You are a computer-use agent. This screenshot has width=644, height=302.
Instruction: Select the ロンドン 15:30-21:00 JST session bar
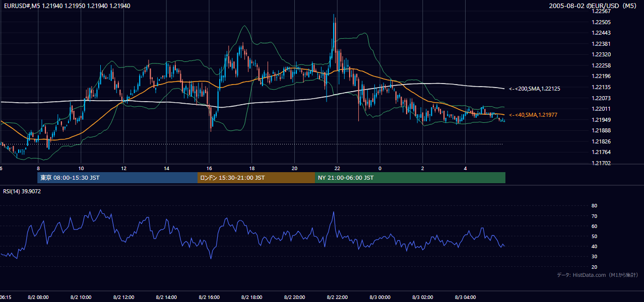pos(256,178)
